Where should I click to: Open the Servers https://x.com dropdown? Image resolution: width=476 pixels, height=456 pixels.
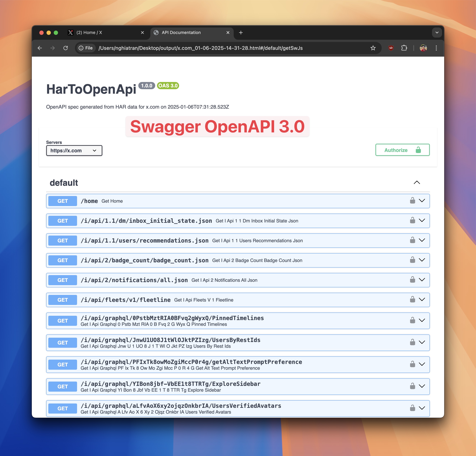(74, 151)
